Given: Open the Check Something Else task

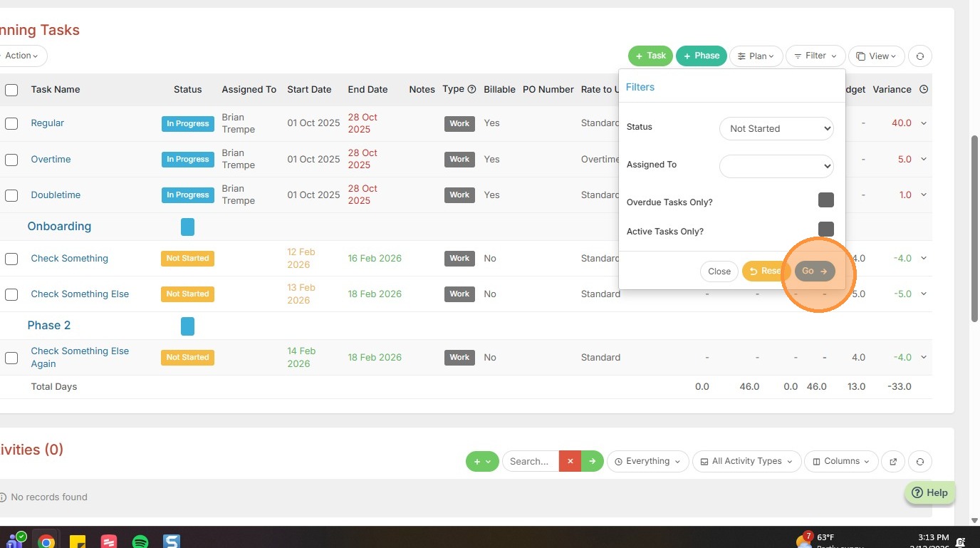Looking at the screenshot, I should [x=80, y=294].
